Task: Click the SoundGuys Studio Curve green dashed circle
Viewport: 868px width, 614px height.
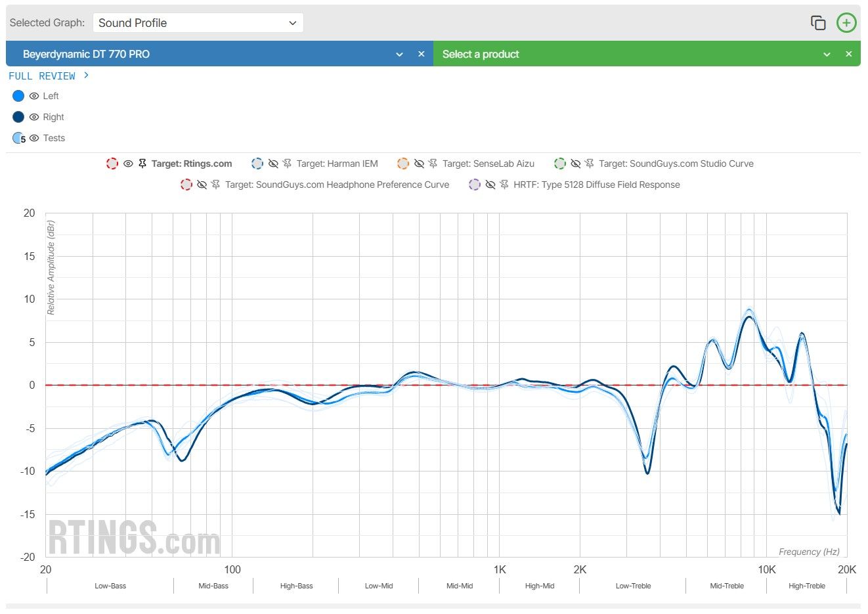Action: click(x=560, y=164)
